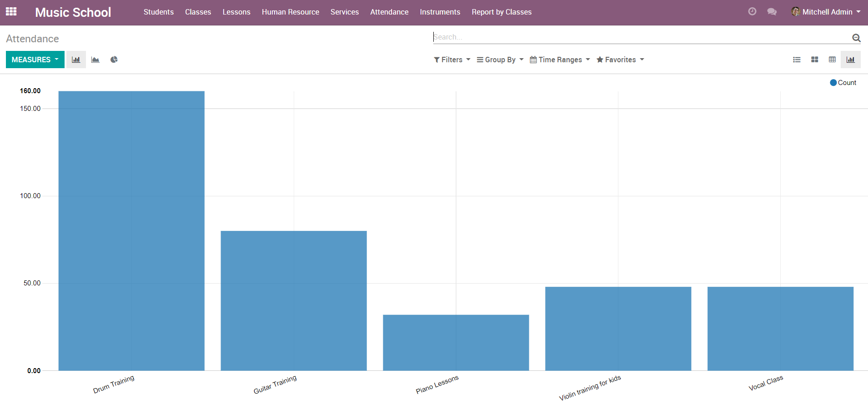The image size is (868, 419).
Task: Open the Group By dropdown
Action: (500, 60)
